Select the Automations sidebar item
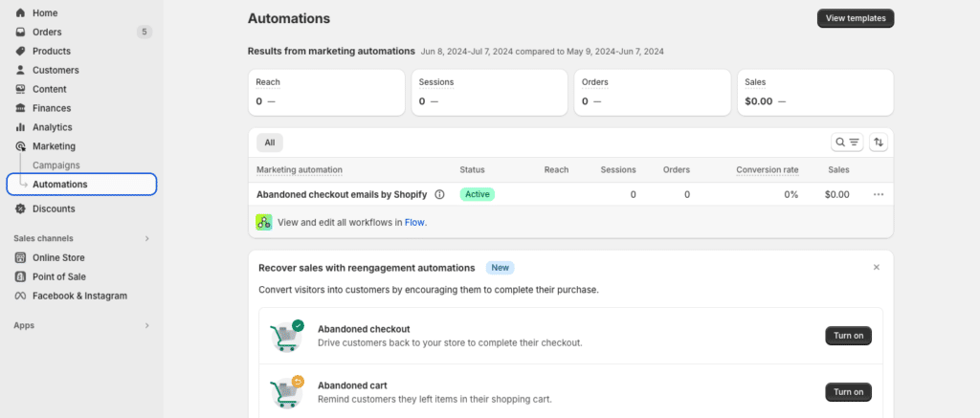 [81, 185]
